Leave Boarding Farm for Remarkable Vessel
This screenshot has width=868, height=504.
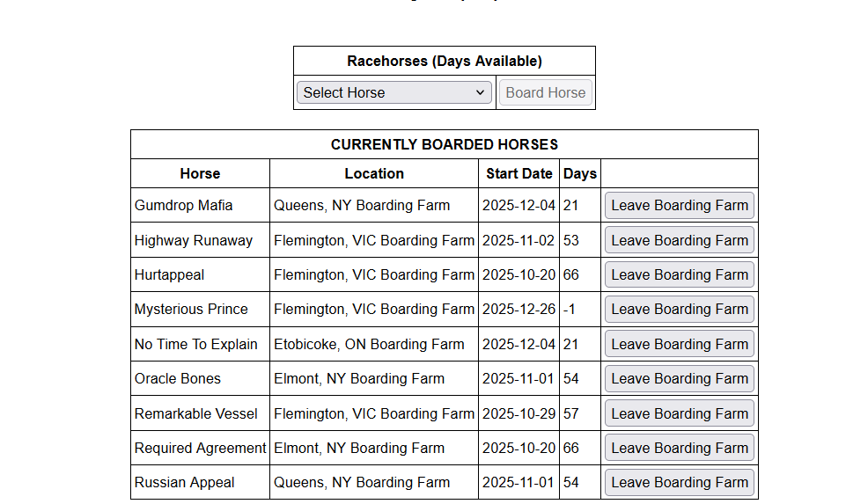pos(679,413)
